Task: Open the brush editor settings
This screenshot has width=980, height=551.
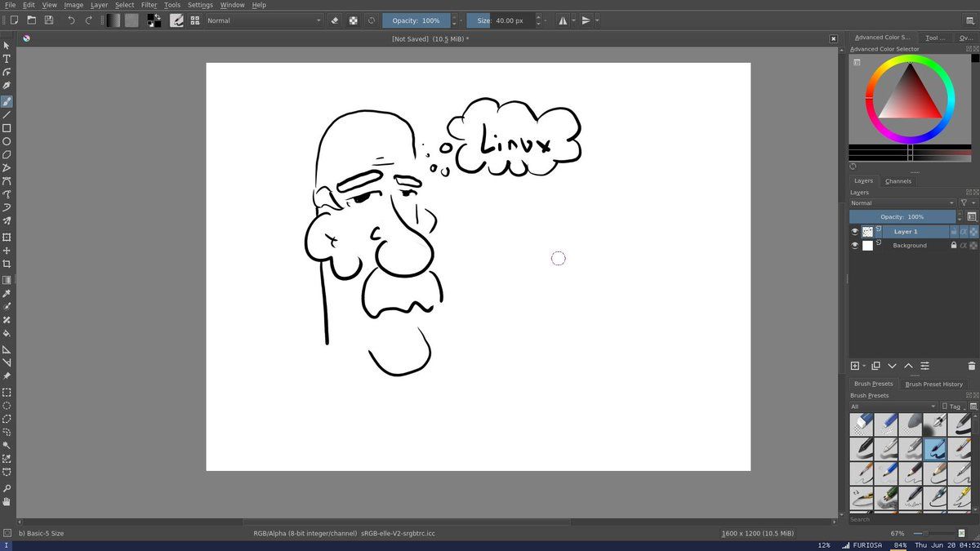Action: (x=176, y=20)
